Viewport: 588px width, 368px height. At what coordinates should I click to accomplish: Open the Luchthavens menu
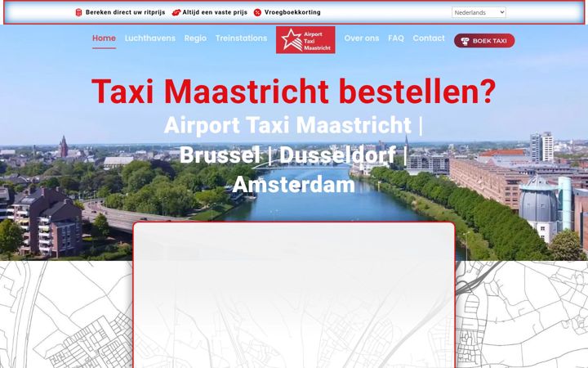tap(150, 38)
